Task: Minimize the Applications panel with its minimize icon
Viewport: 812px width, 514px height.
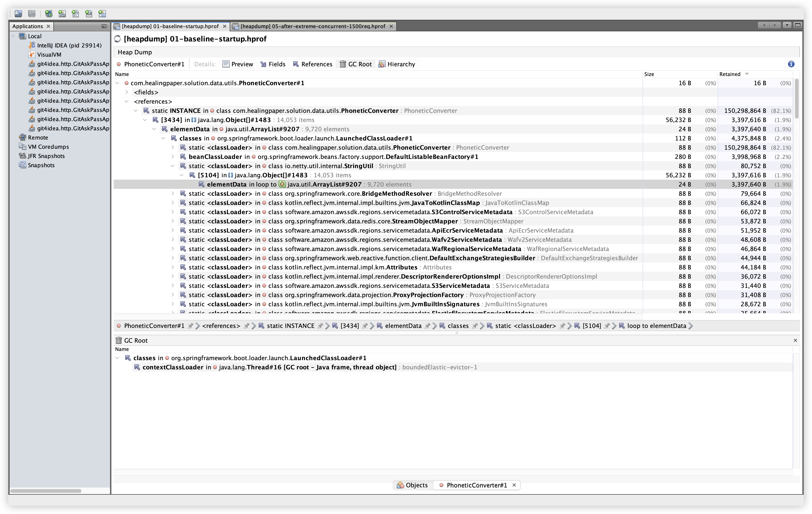Action: point(104,26)
